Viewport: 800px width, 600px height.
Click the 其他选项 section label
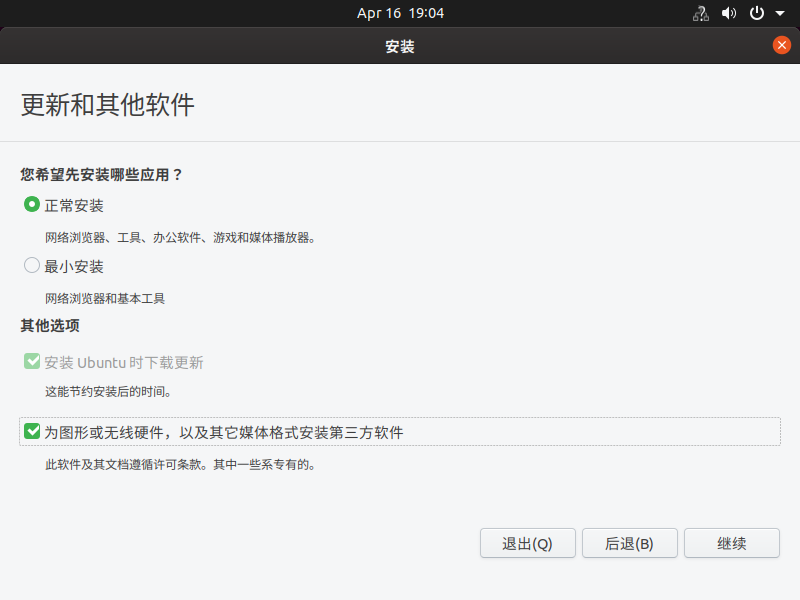(x=50, y=326)
